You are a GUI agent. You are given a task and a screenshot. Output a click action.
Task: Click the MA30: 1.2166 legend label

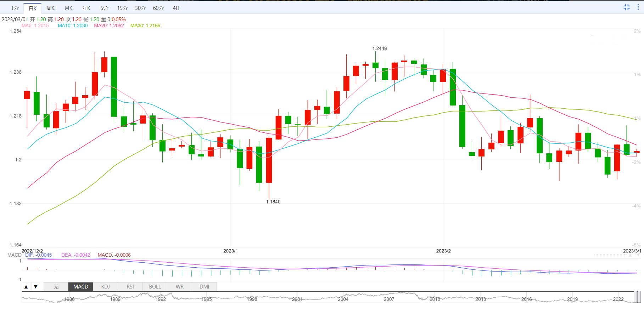tap(145, 25)
